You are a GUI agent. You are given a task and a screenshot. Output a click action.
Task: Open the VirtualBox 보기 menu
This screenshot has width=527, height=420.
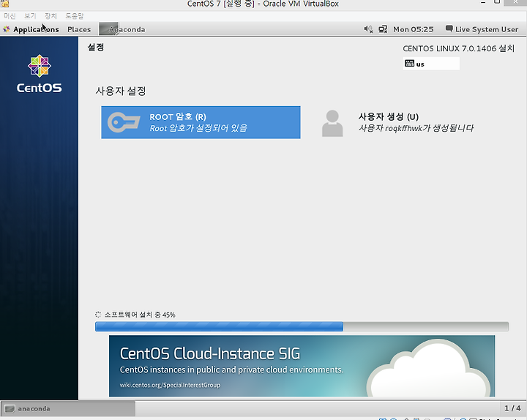30,16
